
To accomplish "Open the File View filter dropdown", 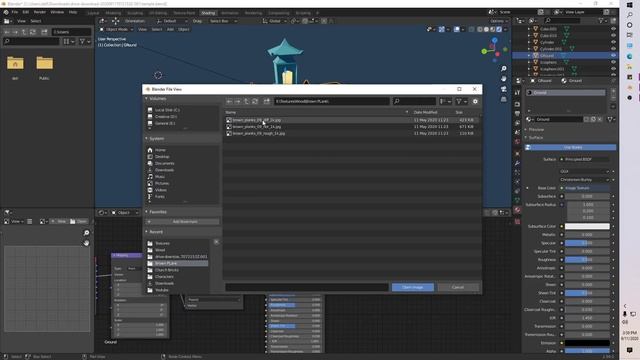I will pos(462,101).
